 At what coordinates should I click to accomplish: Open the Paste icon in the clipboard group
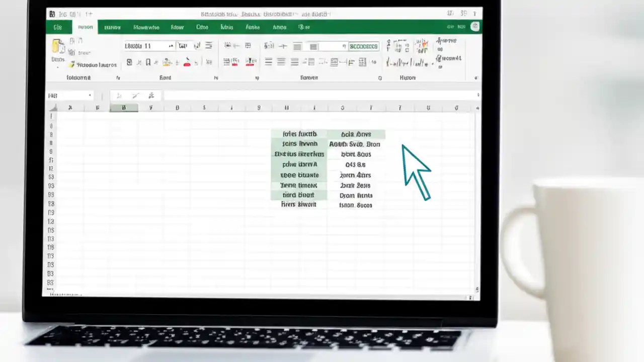[58, 46]
